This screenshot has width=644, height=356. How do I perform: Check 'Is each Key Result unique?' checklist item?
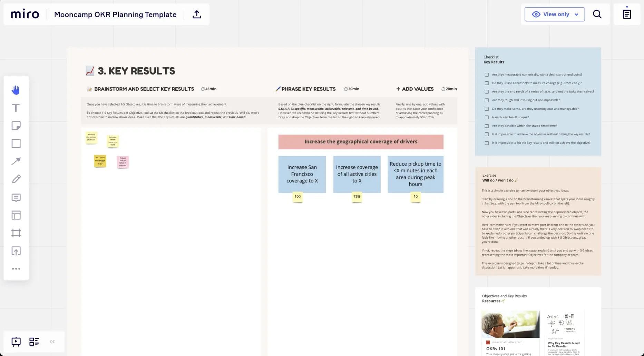(487, 117)
